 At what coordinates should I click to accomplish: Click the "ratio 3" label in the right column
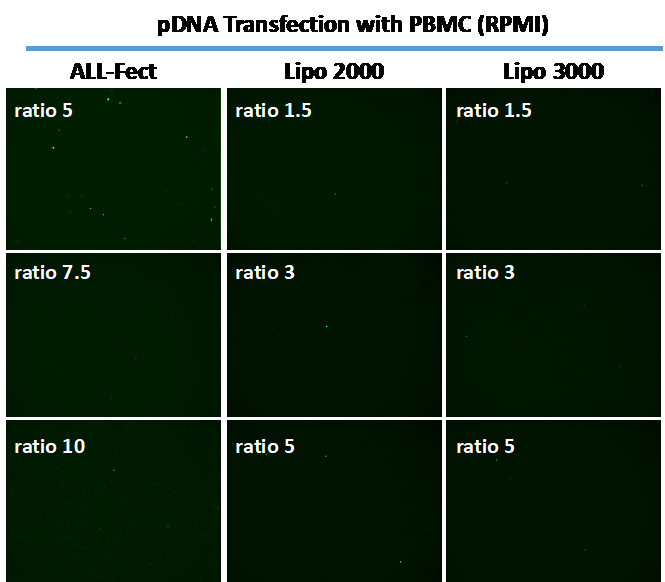485,272
